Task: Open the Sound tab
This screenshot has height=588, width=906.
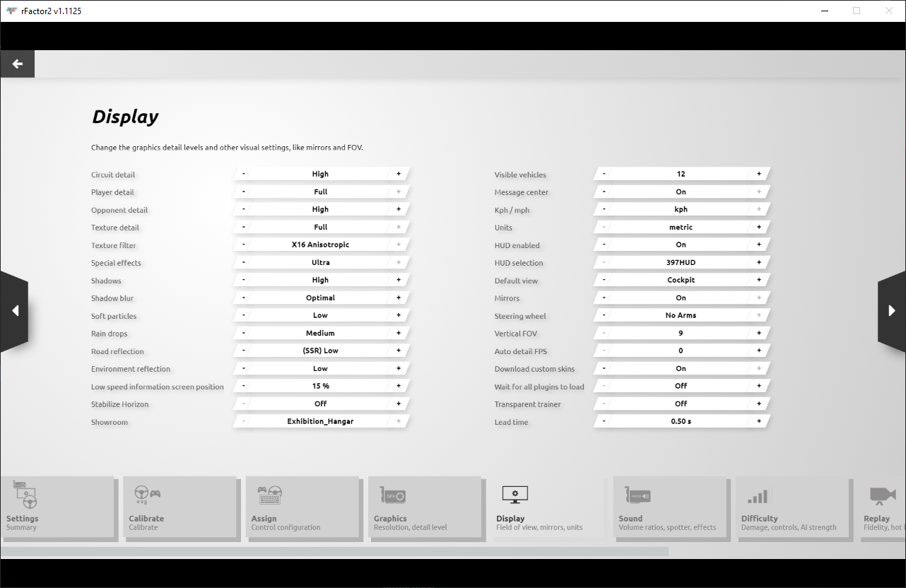Action: (x=670, y=507)
